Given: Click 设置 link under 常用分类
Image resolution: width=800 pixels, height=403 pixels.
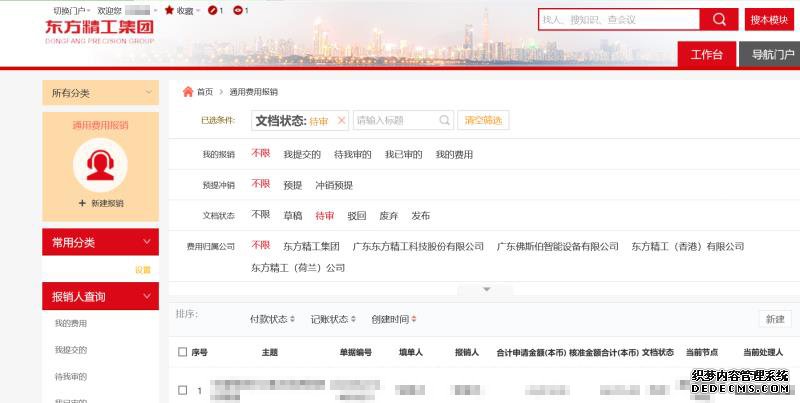Looking at the screenshot, I should (143, 270).
